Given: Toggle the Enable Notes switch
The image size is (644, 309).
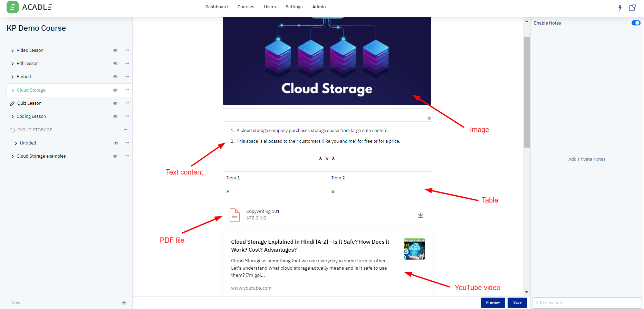Looking at the screenshot, I should 636,23.
